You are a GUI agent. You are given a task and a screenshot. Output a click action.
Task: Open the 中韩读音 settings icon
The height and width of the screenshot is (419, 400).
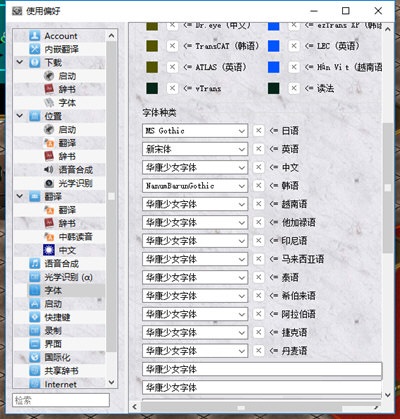[x=49, y=237]
